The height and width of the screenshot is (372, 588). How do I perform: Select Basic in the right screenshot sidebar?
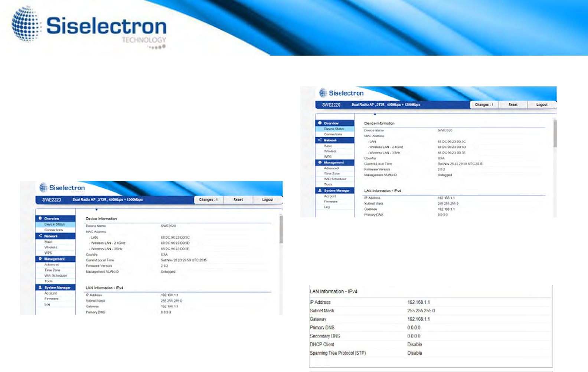point(335,146)
